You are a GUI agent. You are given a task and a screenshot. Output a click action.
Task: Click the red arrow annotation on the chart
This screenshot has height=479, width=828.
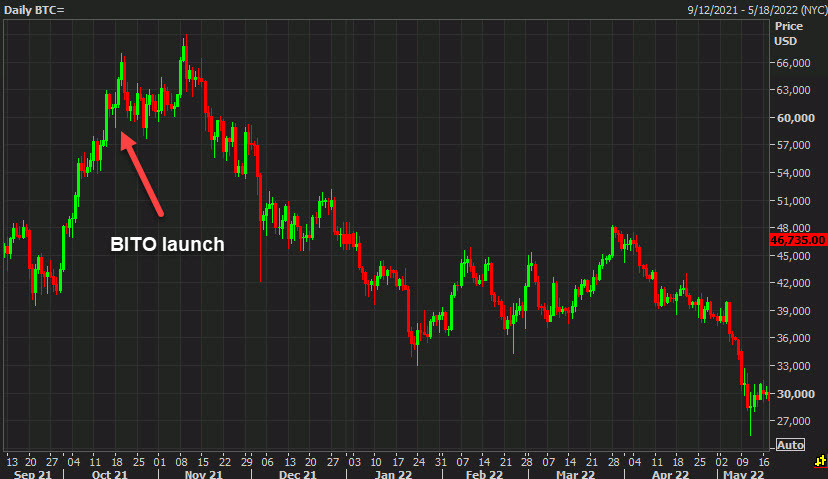click(x=142, y=172)
